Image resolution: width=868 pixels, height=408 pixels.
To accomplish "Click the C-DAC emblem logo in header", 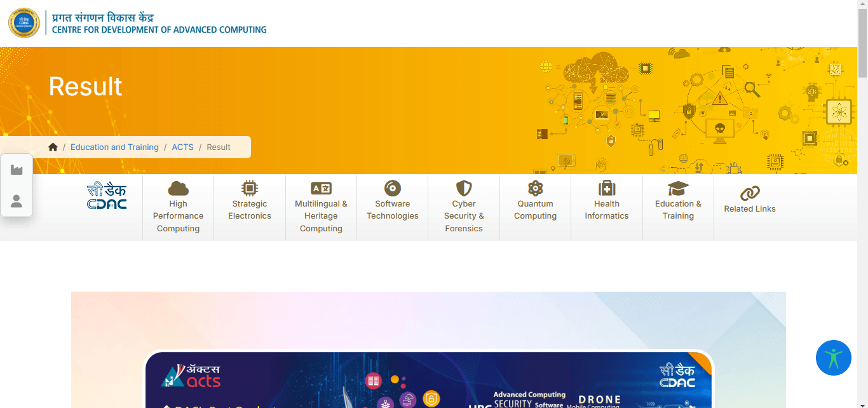I will point(24,23).
